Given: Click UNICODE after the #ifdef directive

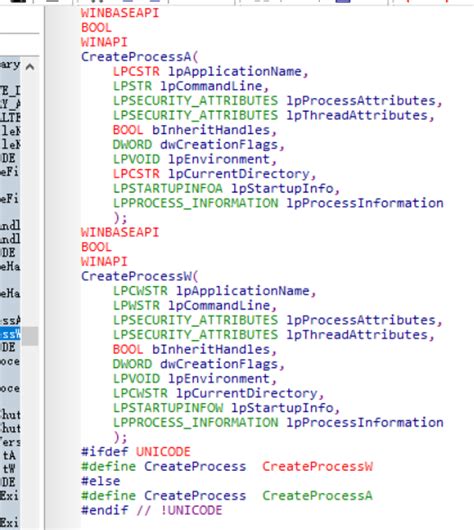Looking at the screenshot, I should click(x=163, y=452).
